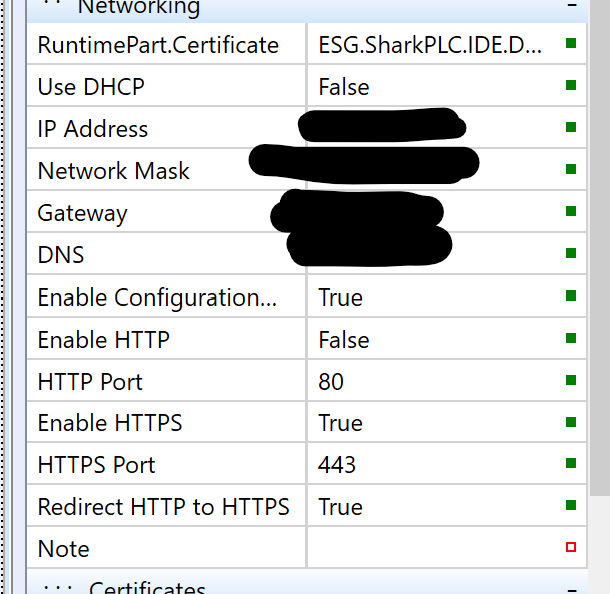Collapse the Networking section

coord(572,6)
